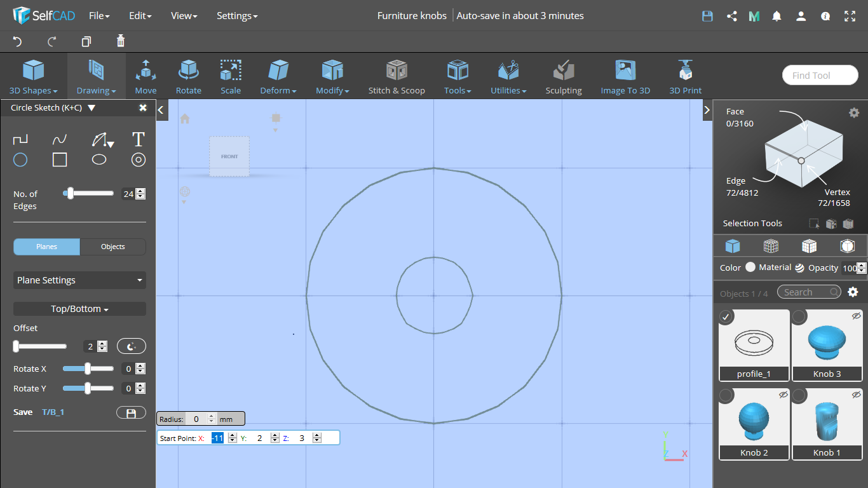The image size is (868, 488).
Task: Click the info icon
Action: (825, 16)
